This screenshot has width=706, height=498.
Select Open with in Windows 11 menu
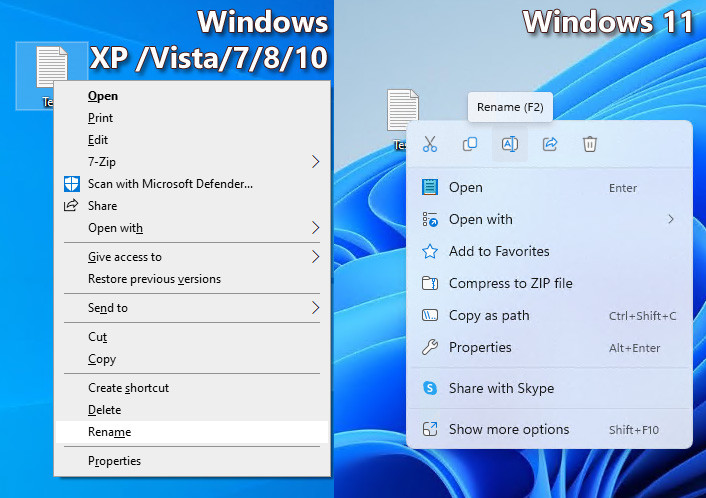click(549, 219)
